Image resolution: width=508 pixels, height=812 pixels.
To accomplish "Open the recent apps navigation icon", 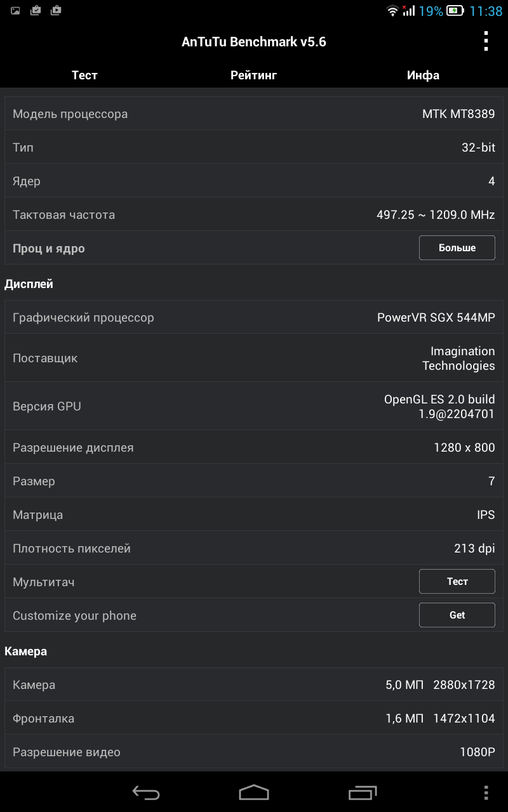I will (363, 792).
